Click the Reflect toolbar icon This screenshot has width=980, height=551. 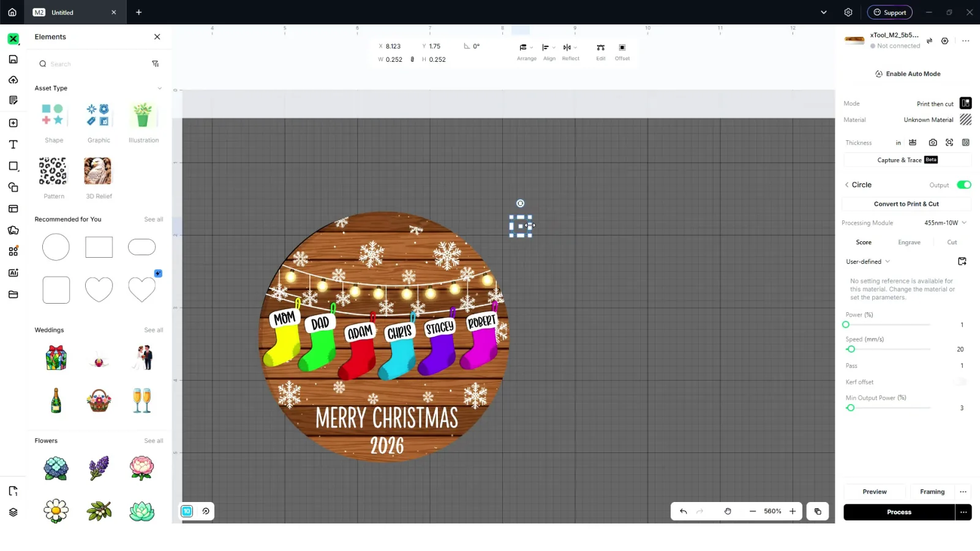click(x=570, y=52)
